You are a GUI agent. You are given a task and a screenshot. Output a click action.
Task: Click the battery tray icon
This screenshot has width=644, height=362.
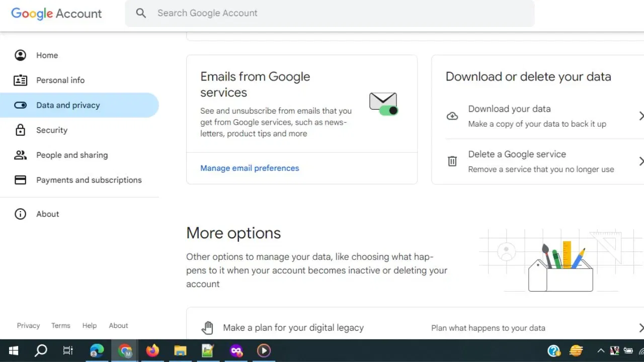pyautogui.click(x=628, y=350)
